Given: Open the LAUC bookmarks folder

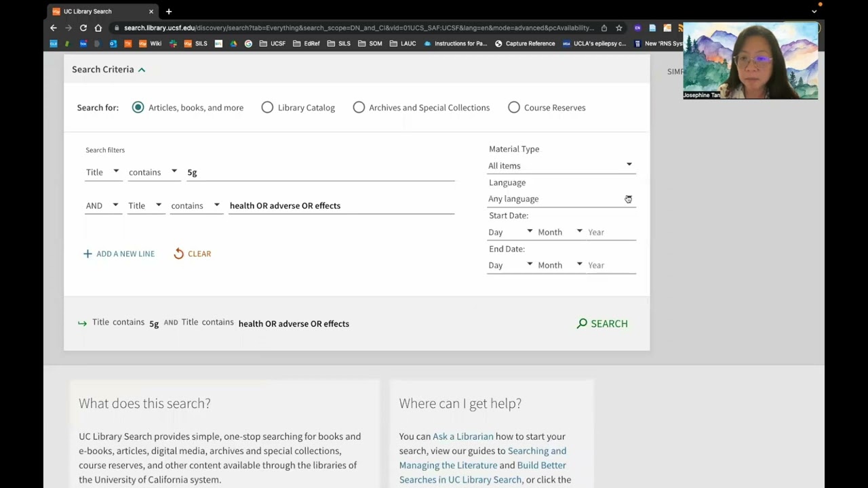Looking at the screenshot, I should [x=403, y=43].
